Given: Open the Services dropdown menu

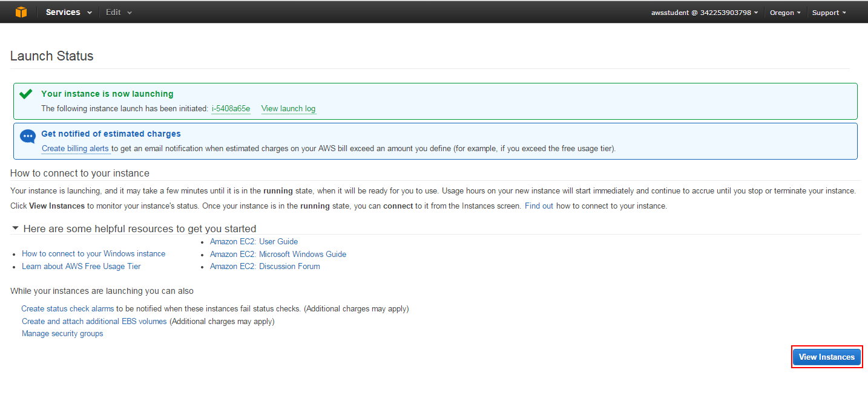Looking at the screenshot, I should [68, 12].
